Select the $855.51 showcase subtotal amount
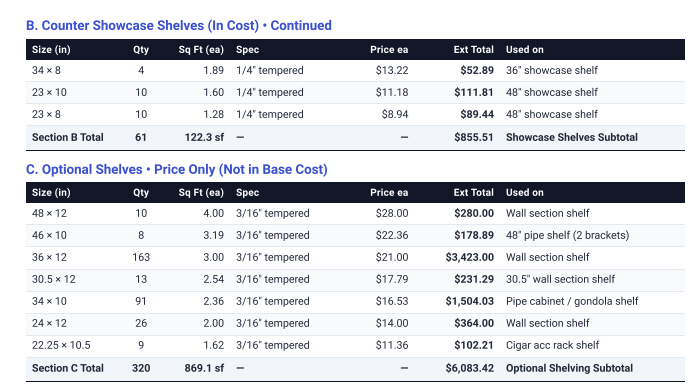700x388 pixels. click(474, 137)
